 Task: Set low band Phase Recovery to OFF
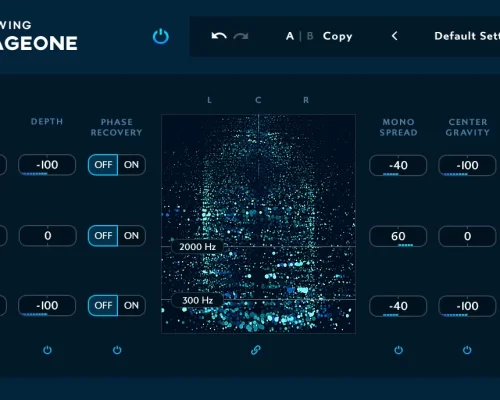coord(103,305)
